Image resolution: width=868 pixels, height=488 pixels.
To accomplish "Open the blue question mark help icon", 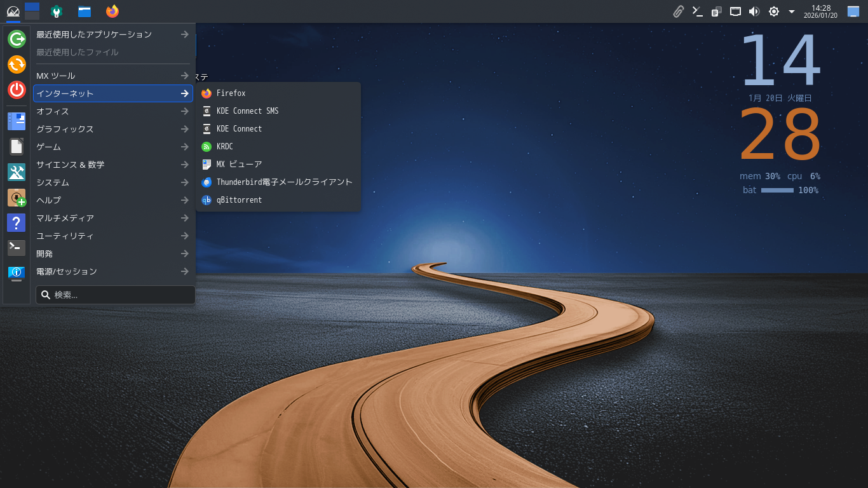I will pyautogui.click(x=17, y=222).
